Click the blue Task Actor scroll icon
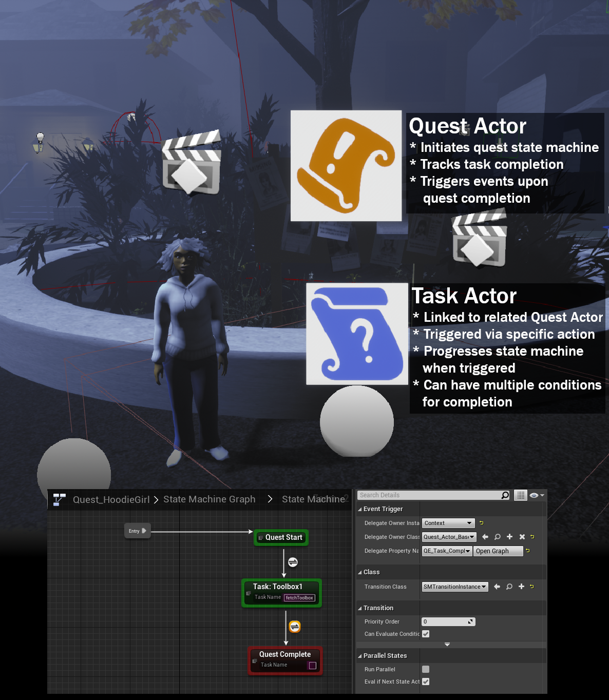Image resolution: width=609 pixels, height=700 pixels. tap(357, 334)
